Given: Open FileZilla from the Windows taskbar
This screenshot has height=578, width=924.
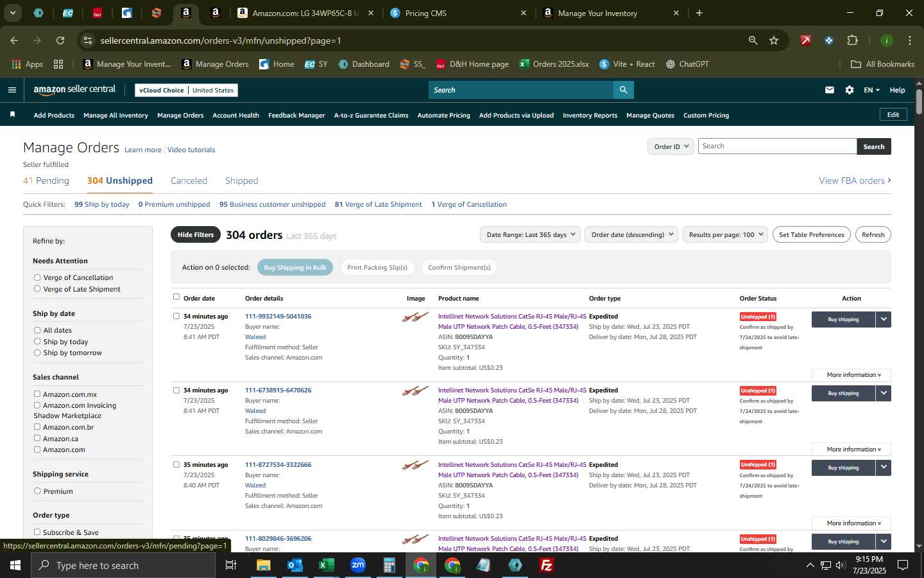Looking at the screenshot, I should click(x=547, y=565).
